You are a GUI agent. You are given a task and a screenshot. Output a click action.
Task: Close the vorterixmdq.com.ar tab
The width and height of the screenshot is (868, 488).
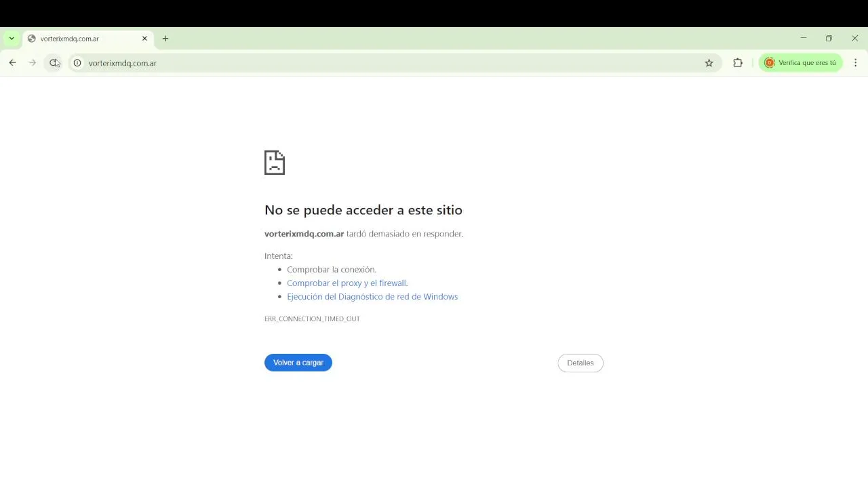[x=144, y=39]
